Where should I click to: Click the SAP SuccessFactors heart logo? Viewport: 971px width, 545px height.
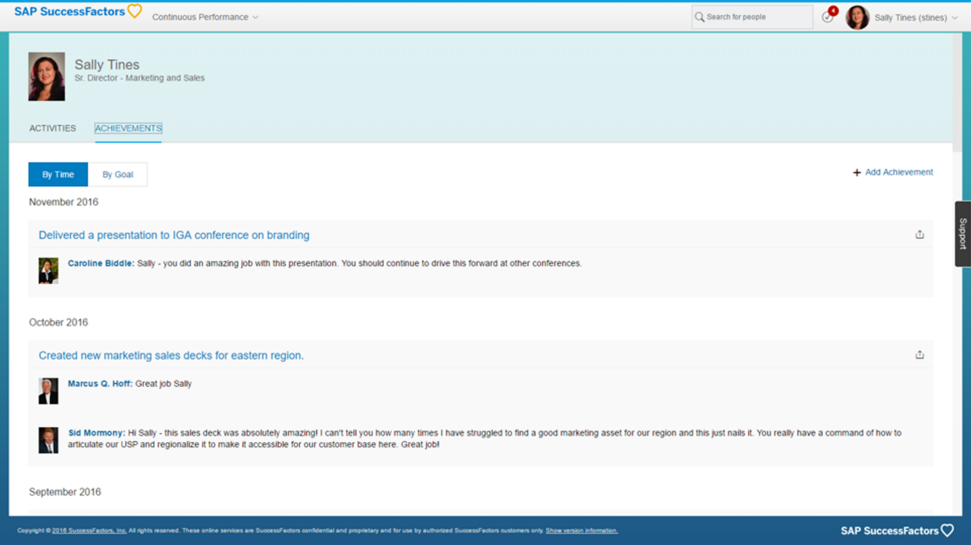pyautogui.click(x=77, y=12)
